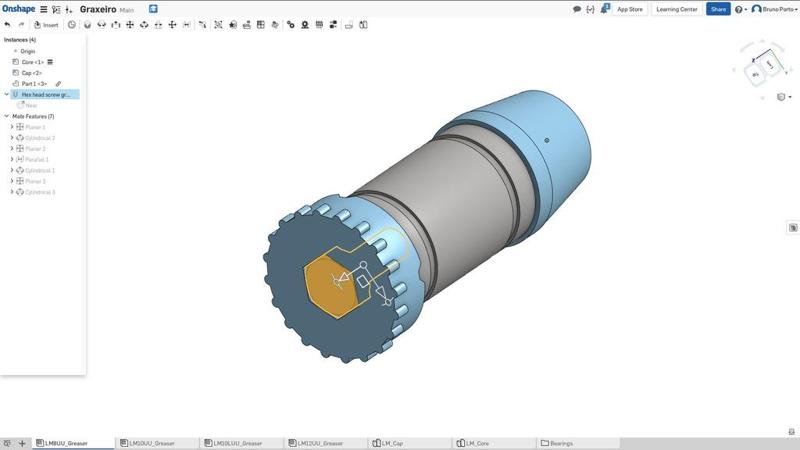
Task: Select the Near item under Hex head screw
Action: tap(31, 106)
